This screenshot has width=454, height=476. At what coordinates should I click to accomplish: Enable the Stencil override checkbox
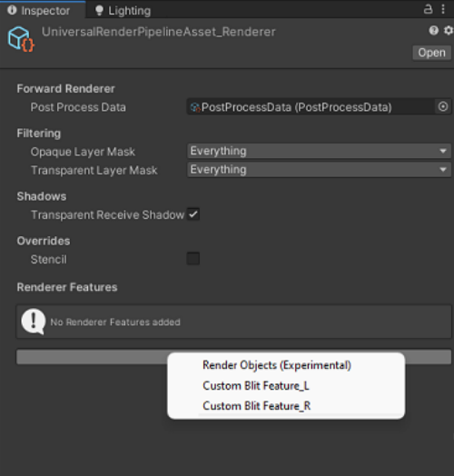click(193, 259)
